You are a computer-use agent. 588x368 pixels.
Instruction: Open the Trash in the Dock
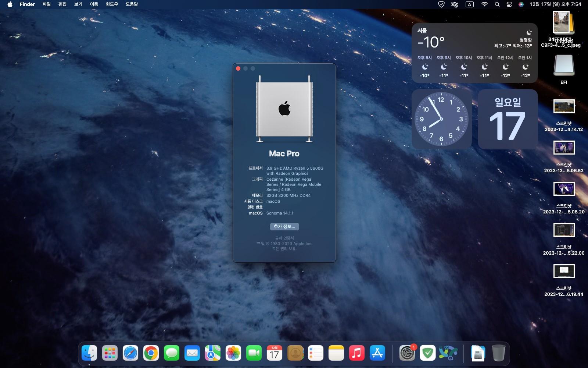(x=498, y=354)
